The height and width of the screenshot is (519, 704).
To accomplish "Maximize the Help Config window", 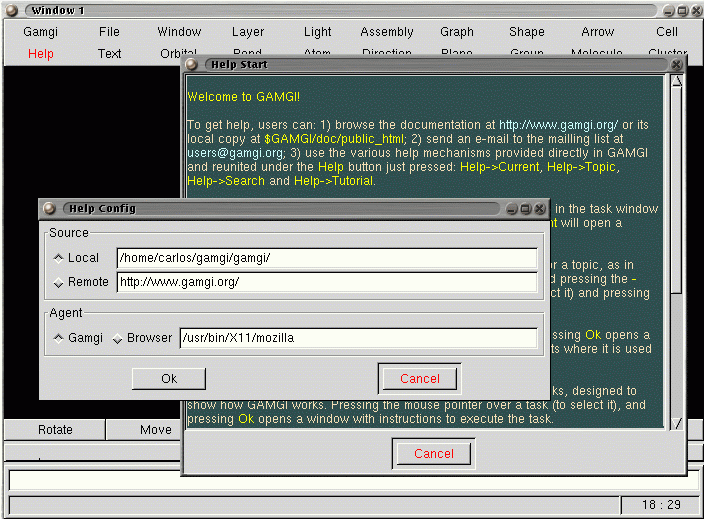I will click(526, 209).
